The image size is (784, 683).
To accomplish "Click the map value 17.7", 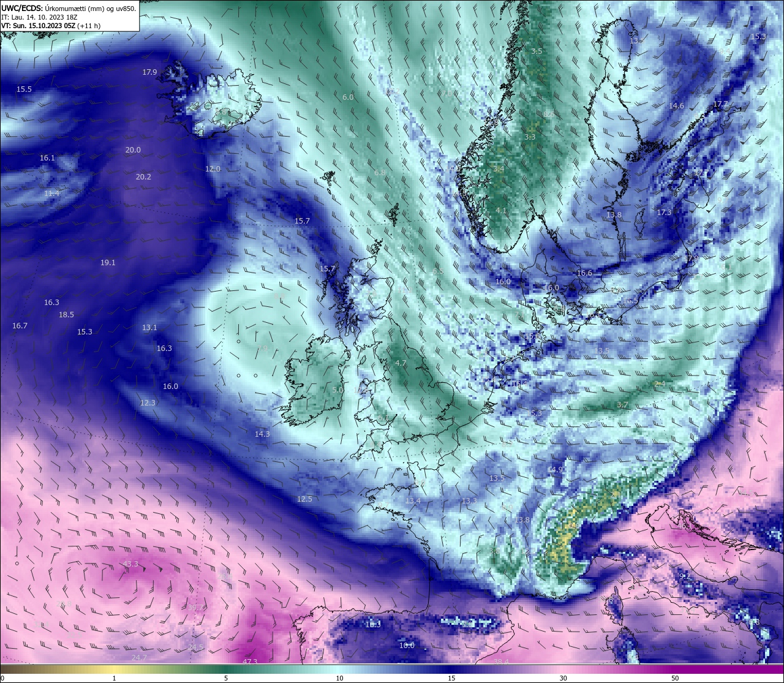I will [720, 104].
